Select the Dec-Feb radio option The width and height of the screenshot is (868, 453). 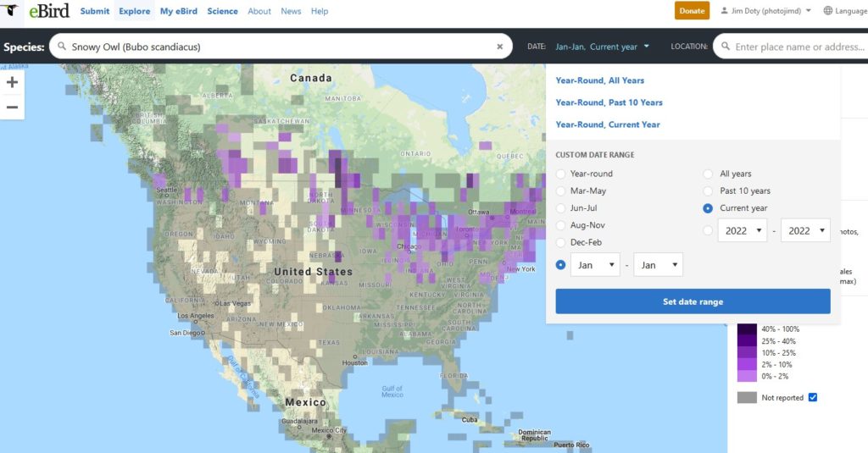pos(560,242)
